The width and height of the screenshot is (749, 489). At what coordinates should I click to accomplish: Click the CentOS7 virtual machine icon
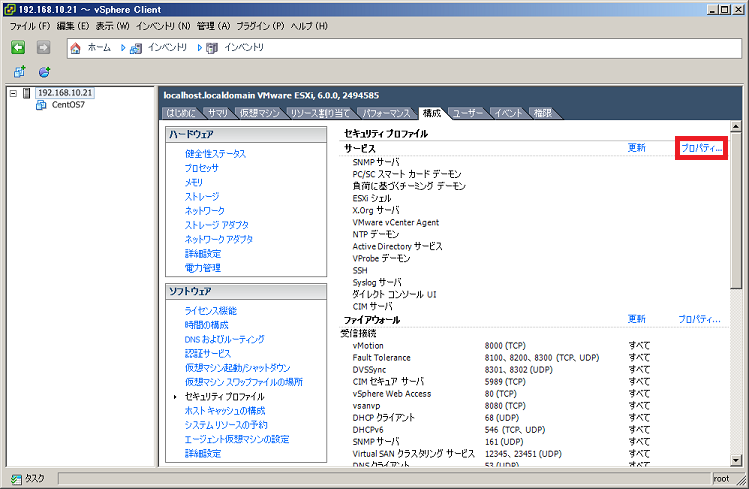(x=41, y=105)
